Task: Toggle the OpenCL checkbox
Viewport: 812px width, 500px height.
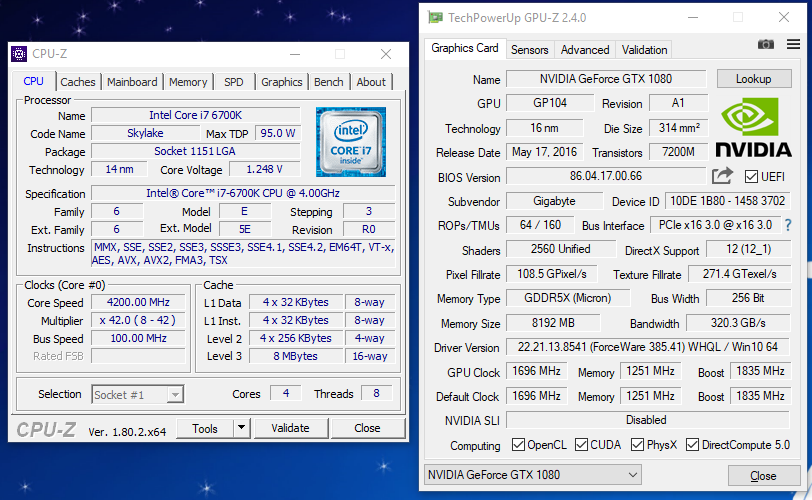Action: point(518,445)
